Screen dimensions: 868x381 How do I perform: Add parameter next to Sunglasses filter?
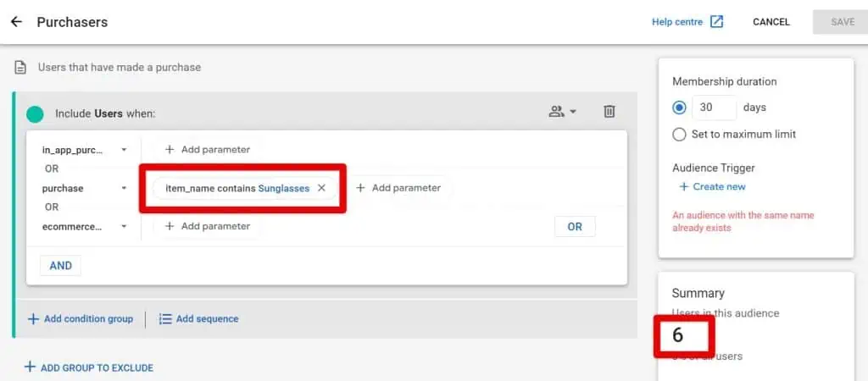pyautogui.click(x=398, y=188)
